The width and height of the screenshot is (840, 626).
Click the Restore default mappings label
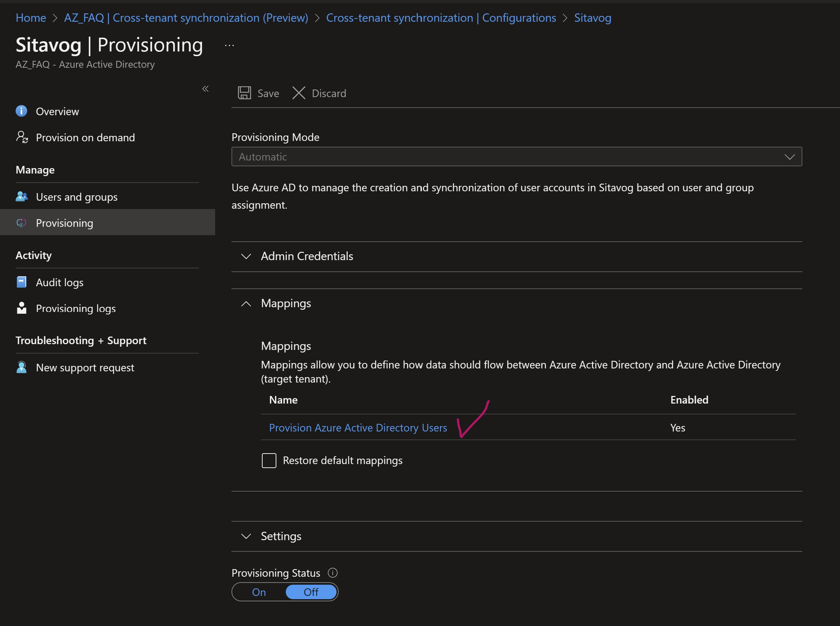pyautogui.click(x=343, y=460)
